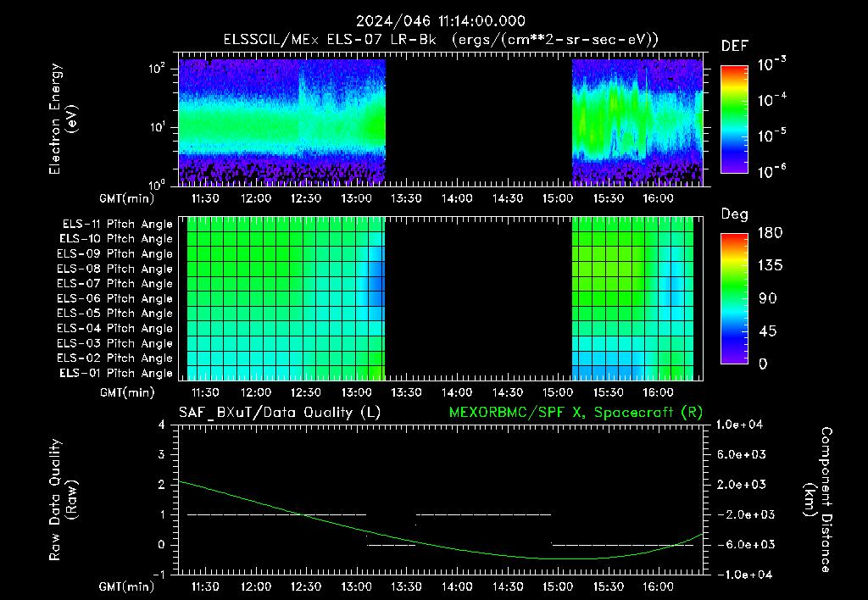Select the ELS-05 Pitch Angle row label

pyautogui.click(x=115, y=314)
